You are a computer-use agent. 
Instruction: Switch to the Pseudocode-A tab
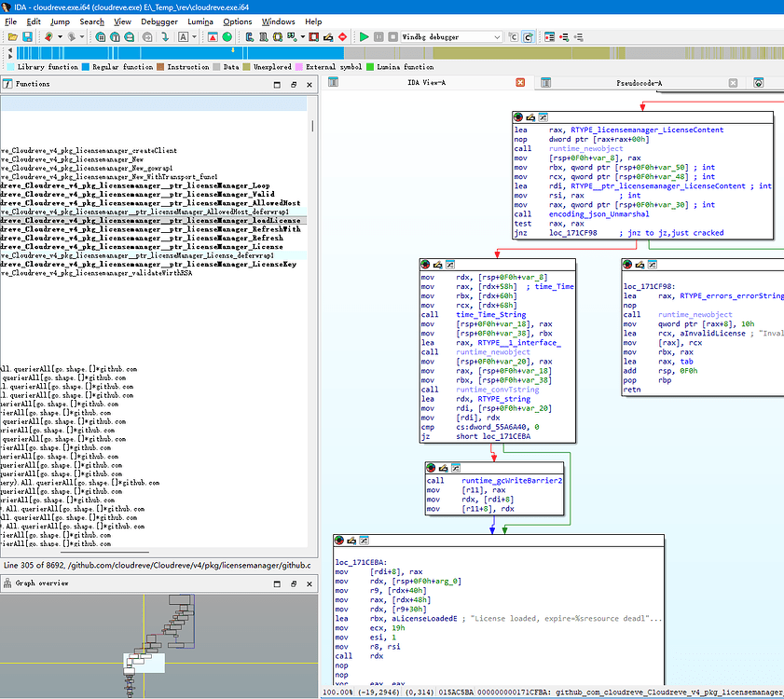(639, 83)
